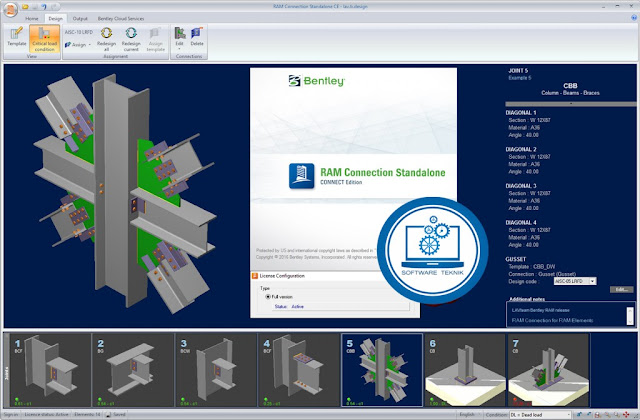This screenshot has height=420, width=640.
Task: Switch to the Home ribbon tab
Action: point(32,19)
